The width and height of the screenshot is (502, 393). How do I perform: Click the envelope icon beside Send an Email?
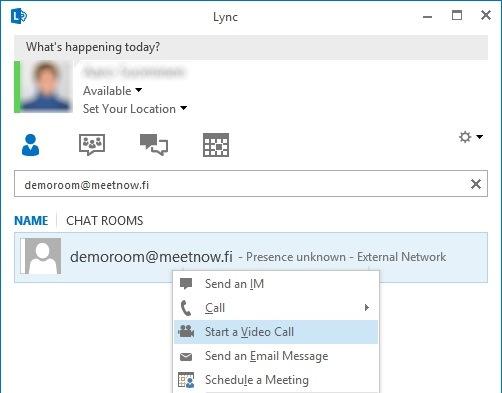pos(186,357)
